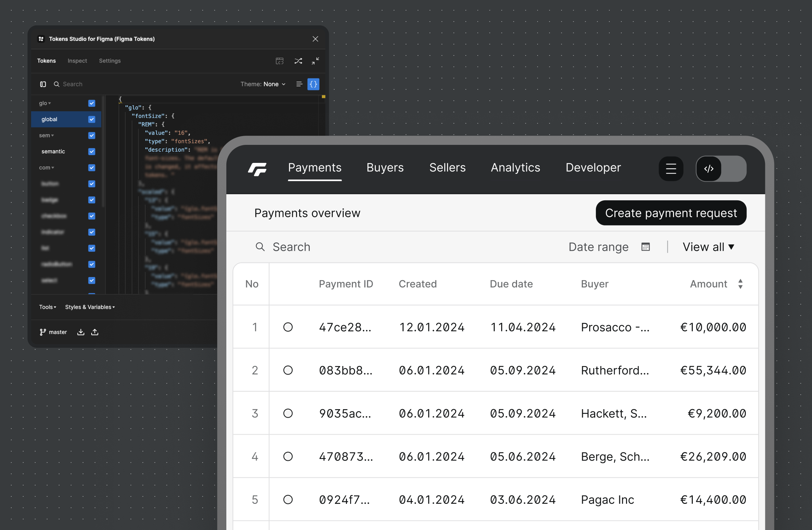Collapse the token sets sidebar panel icon
Image resolution: width=812 pixels, height=530 pixels.
[x=43, y=84]
